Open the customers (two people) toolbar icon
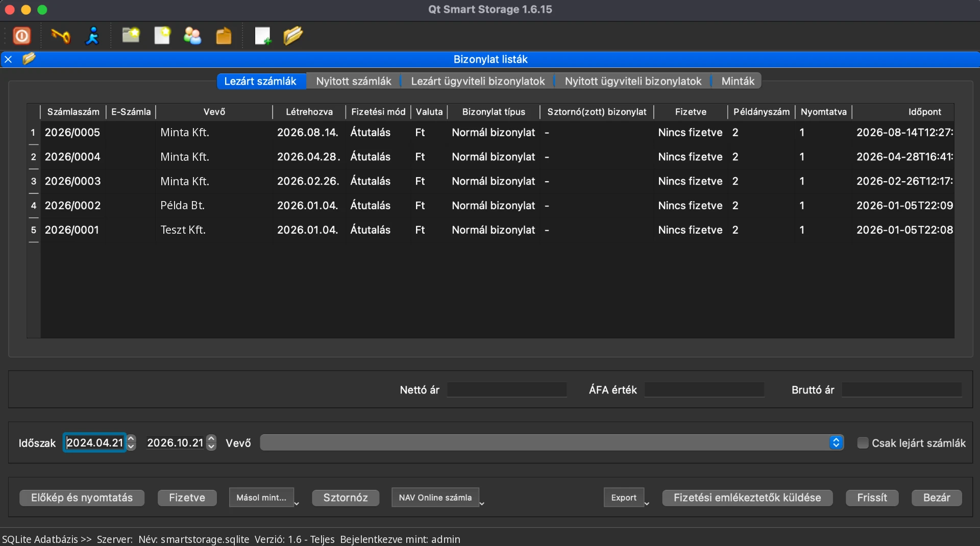The width and height of the screenshot is (980, 546). pos(192,36)
